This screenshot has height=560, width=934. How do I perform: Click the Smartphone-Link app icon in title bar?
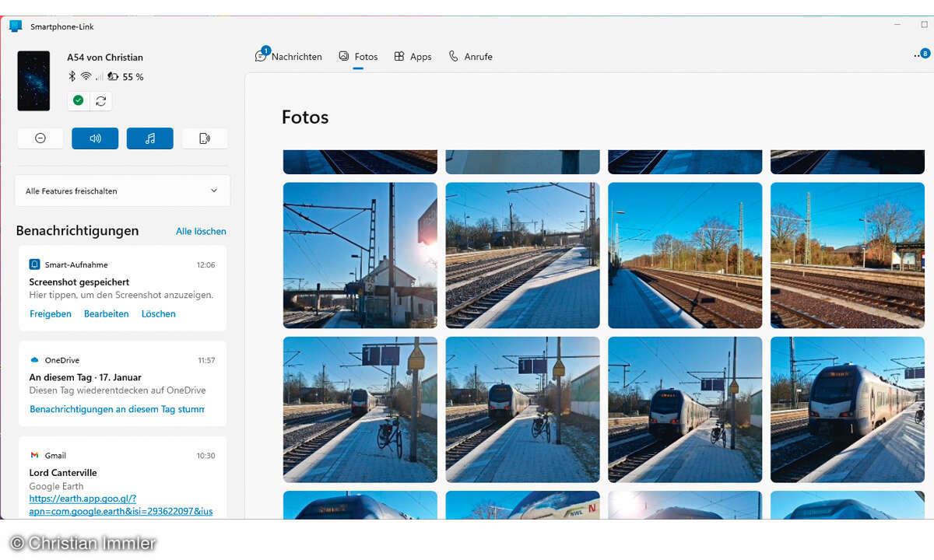point(16,26)
